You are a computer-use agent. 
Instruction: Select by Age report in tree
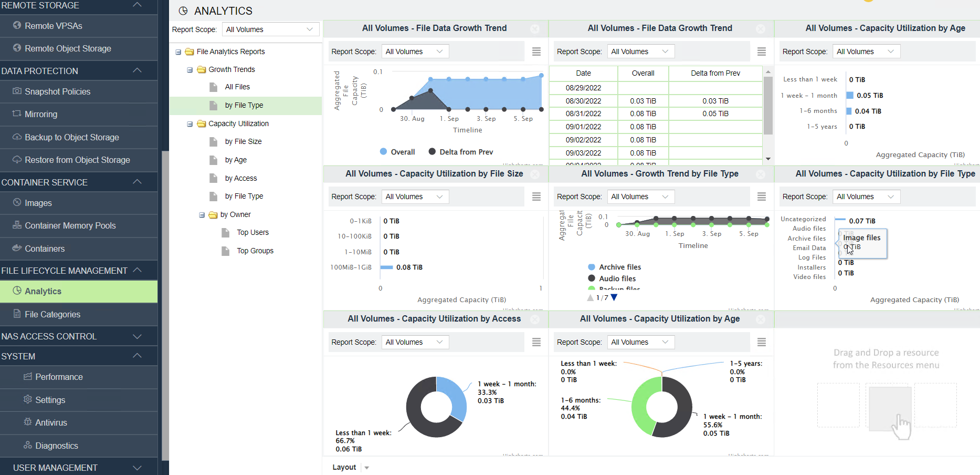click(236, 160)
